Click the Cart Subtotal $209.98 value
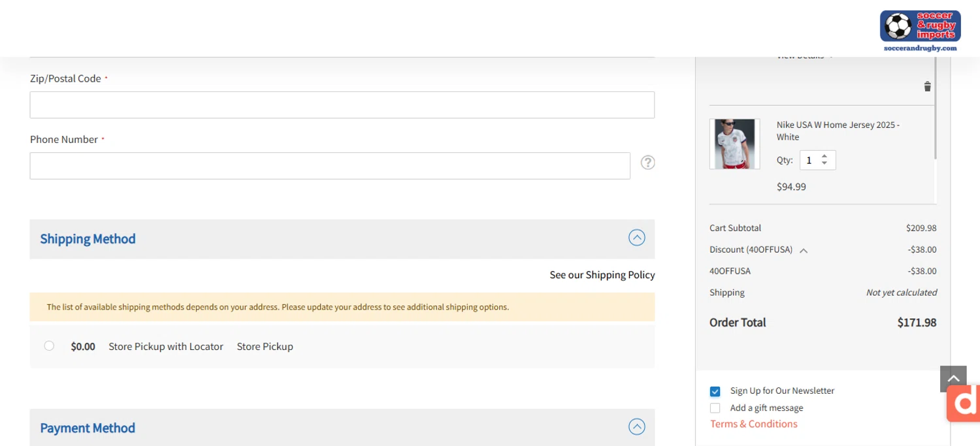Screen dimensions: 980x446 pyautogui.click(x=921, y=228)
